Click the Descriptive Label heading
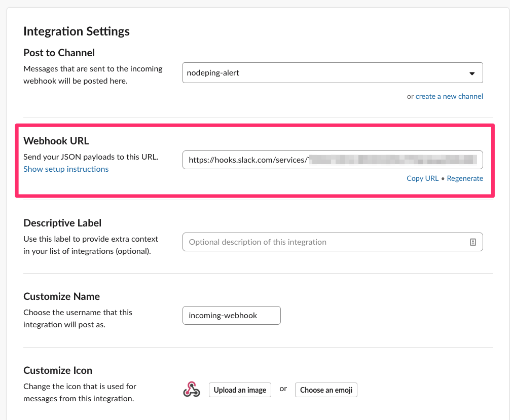Image resolution: width=510 pixels, height=420 pixels. coord(62,223)
